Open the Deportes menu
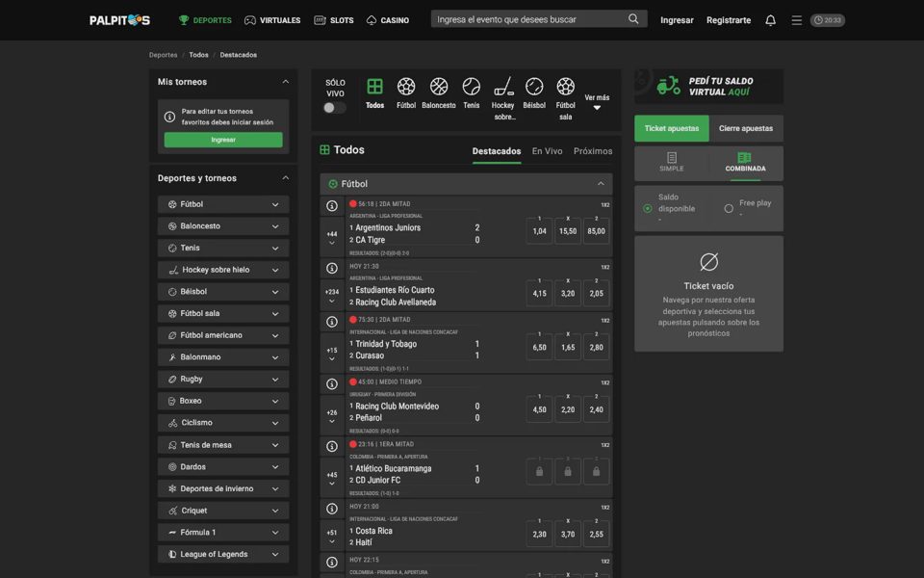The height and width of the screenshot is (578, 924). (205, 20)
